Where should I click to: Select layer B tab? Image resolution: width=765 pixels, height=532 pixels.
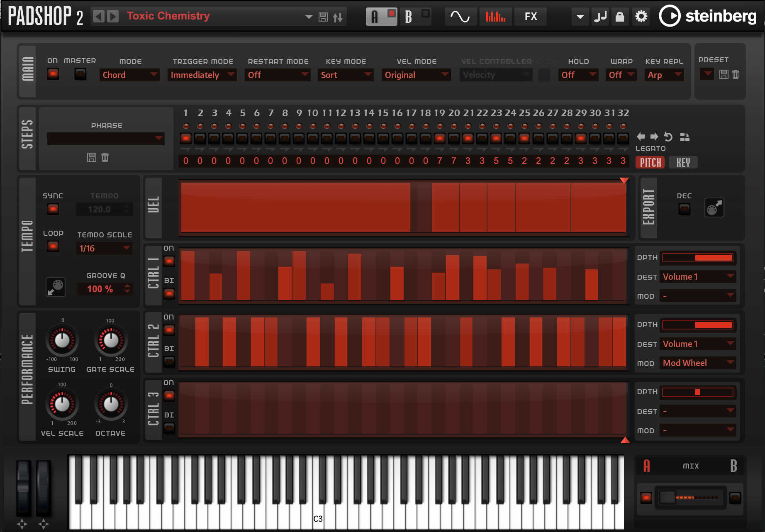click(409, 17)
